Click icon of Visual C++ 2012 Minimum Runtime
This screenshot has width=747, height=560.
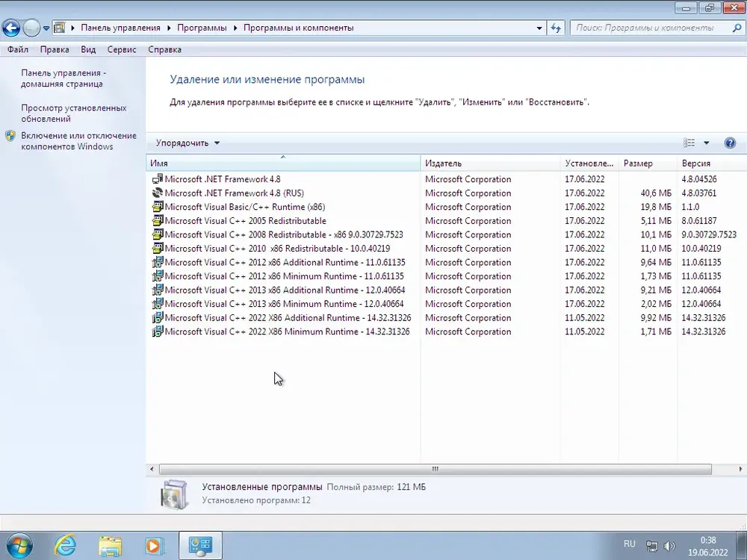click(157, 276)
